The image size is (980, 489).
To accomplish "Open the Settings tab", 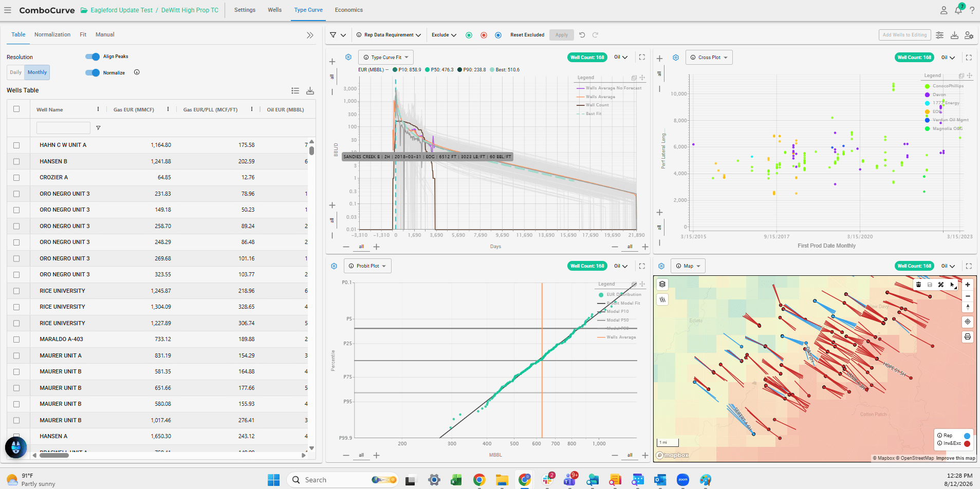I will [x=245, y=10].
